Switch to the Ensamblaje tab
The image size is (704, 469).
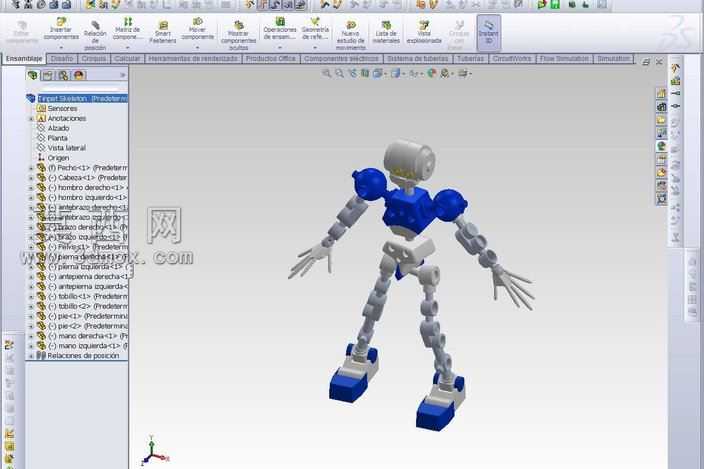24,59
